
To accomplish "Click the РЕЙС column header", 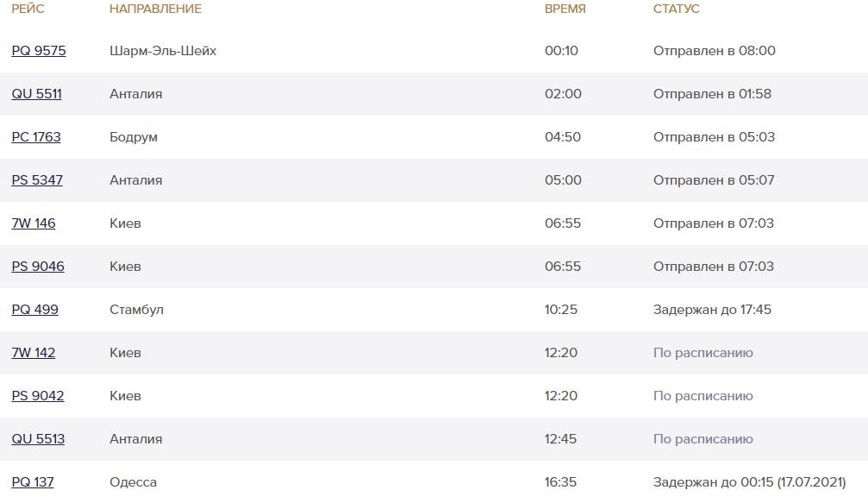I will click(28, 9).
